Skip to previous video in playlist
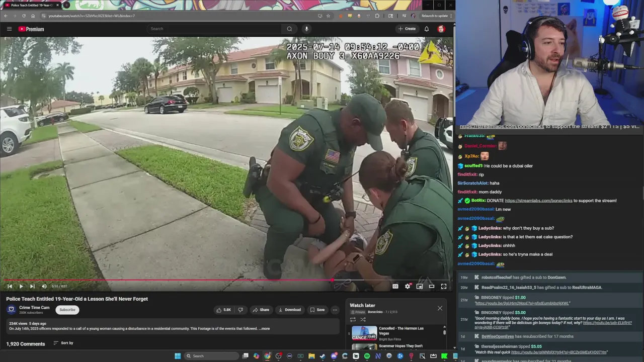This screenshot has width=644, height=362. [10, 286]
